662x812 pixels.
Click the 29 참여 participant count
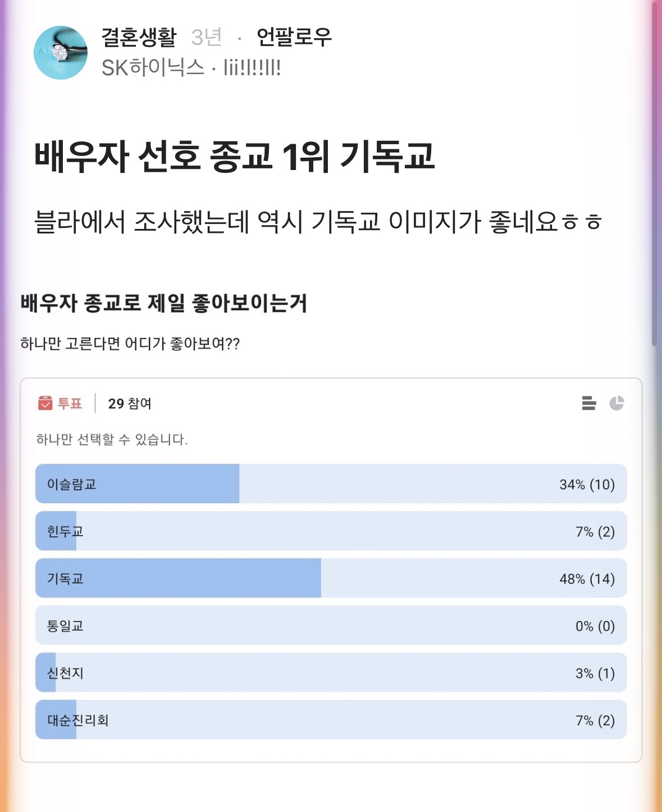(x=130, y=403)
